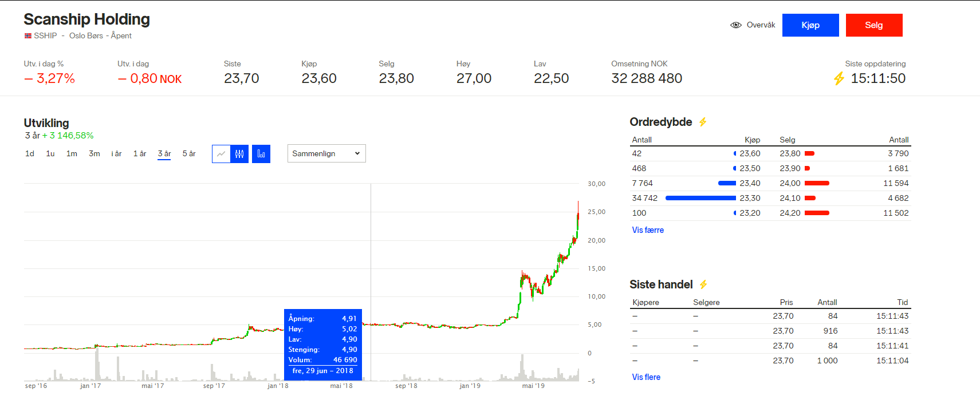The image size is (980, 400).
Task: Click the red Selg button
Action: click(874, 25)
